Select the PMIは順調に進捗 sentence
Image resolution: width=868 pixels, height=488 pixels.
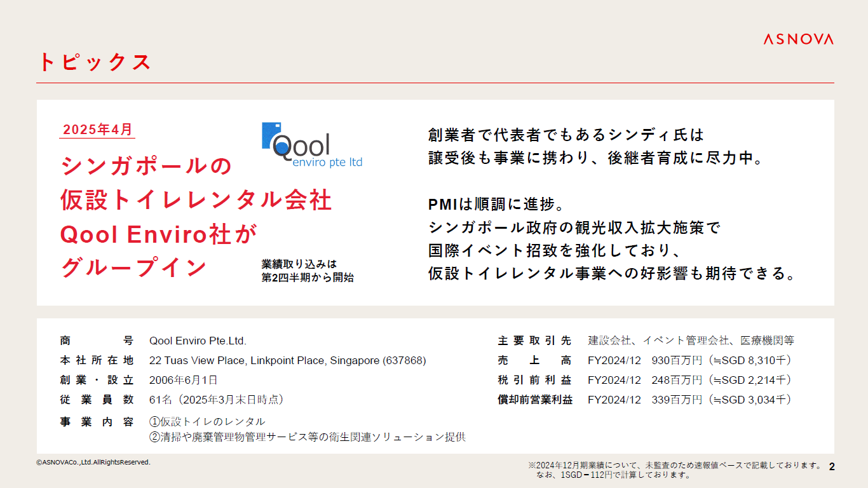pyautogui.click(x=496, y=205)
